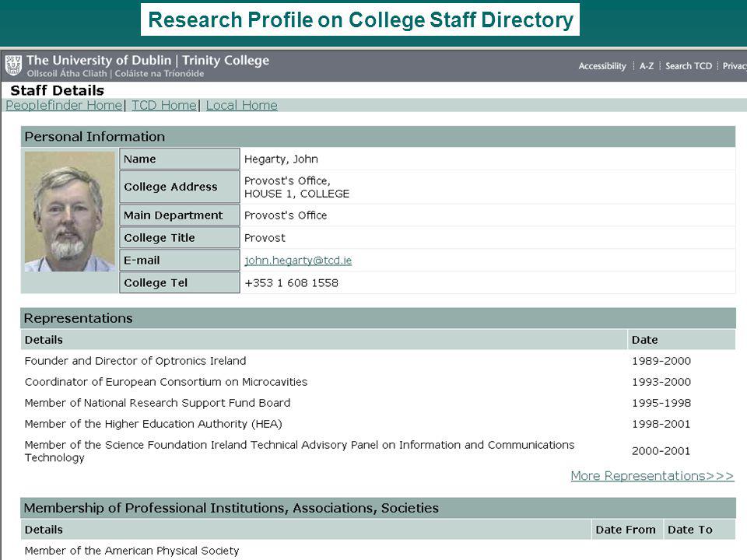Open the A-Z index link
747x560 pixels.
(647, 66)
